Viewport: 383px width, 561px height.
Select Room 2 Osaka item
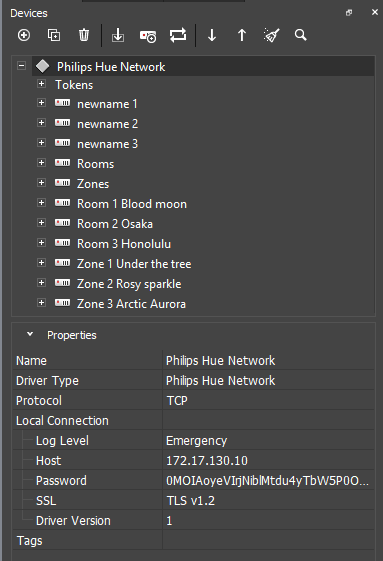pos(115,224)
